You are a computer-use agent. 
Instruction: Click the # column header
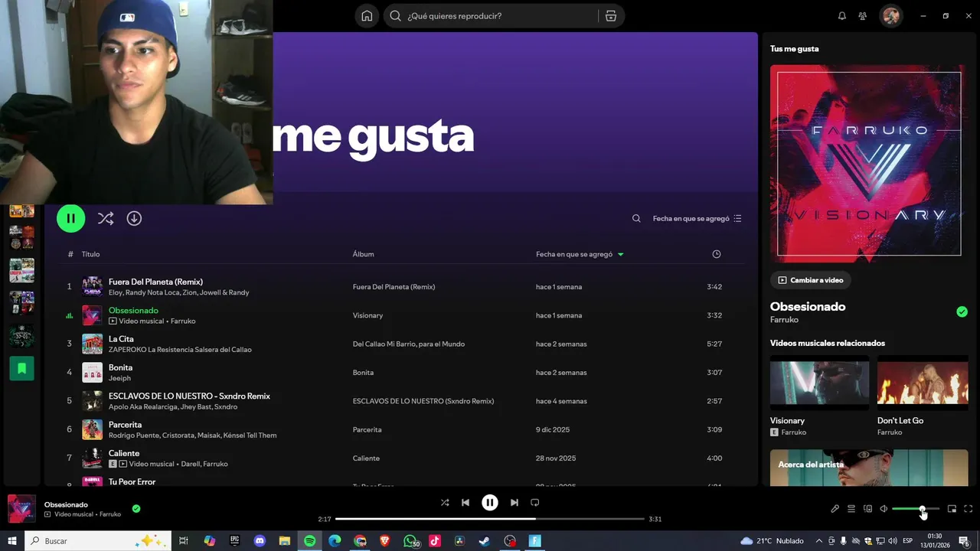pyautogui.click(x=70, y=254)
